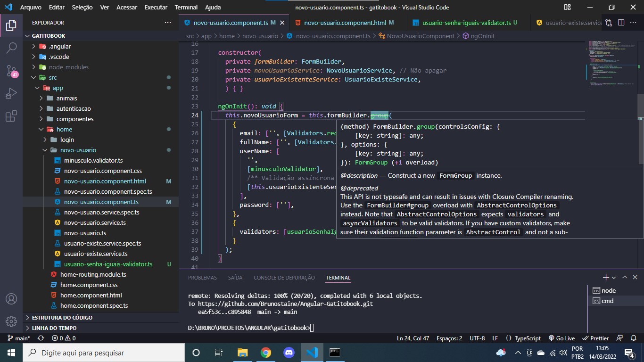Screen dimensions: 644x362
Task: Open changes compare icon in editor toolbar
Action: click(609, 23)
